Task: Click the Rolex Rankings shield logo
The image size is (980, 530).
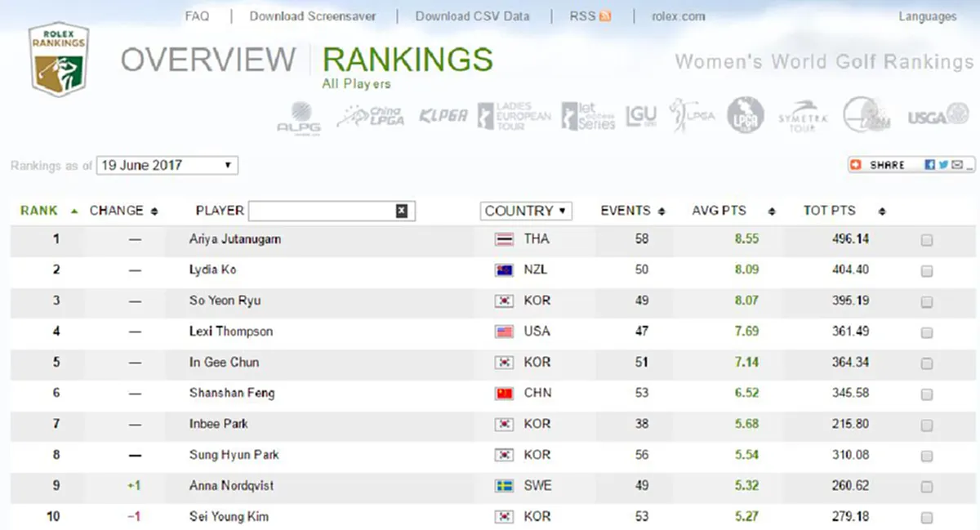Action: (58, 59)
